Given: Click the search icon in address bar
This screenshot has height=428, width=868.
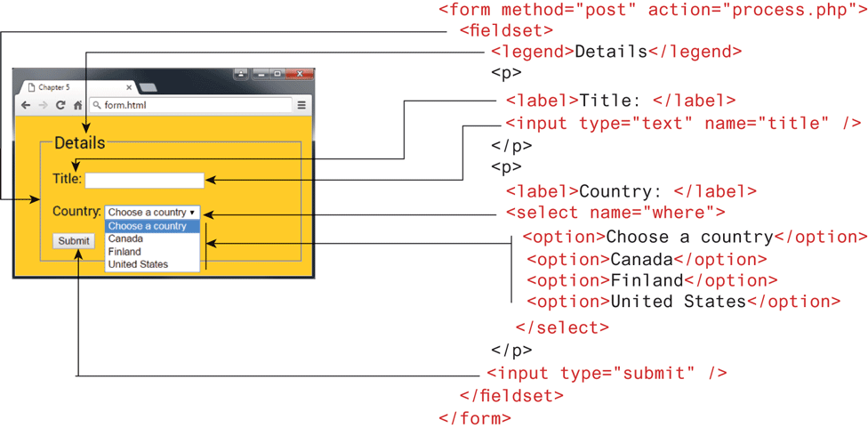Looking at the screenshot, I should point(96,105).
